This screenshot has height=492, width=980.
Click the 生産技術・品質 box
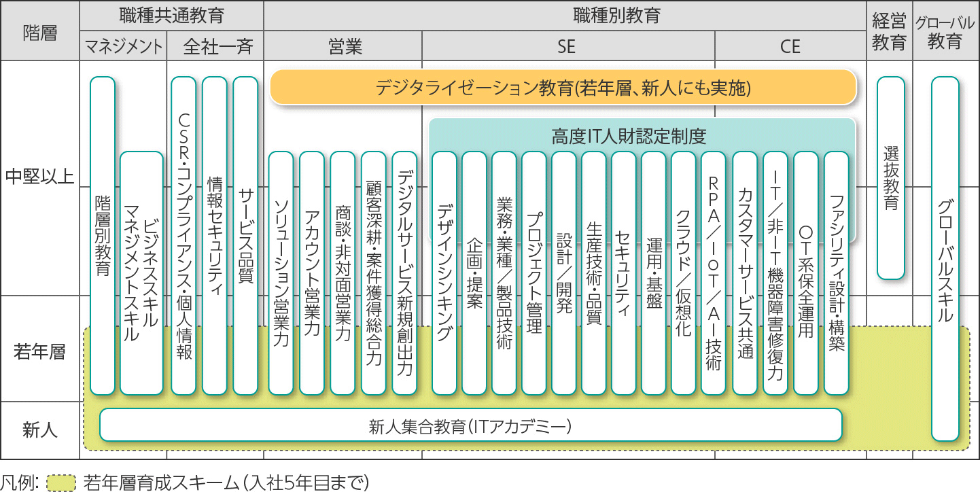pos(594,273)
